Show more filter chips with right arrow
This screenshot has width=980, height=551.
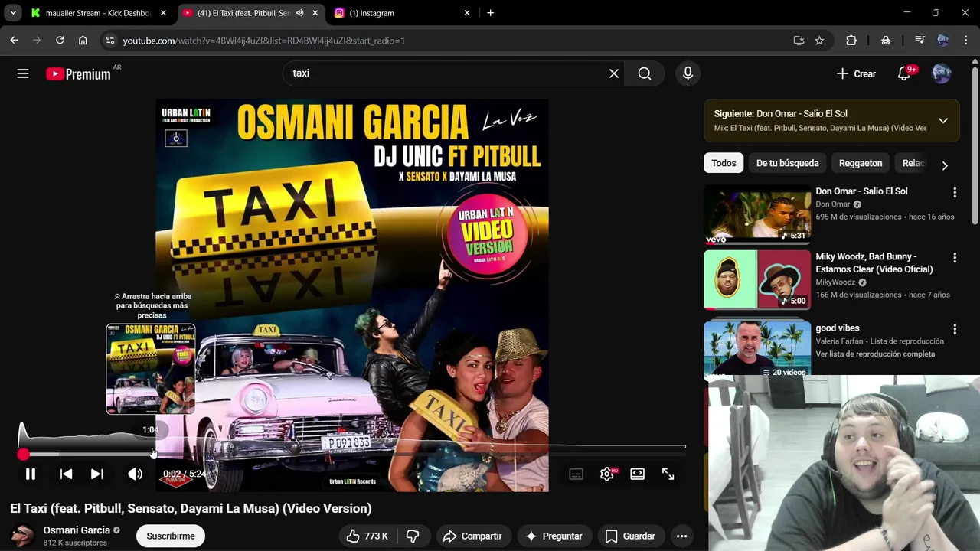coord(945,165)
